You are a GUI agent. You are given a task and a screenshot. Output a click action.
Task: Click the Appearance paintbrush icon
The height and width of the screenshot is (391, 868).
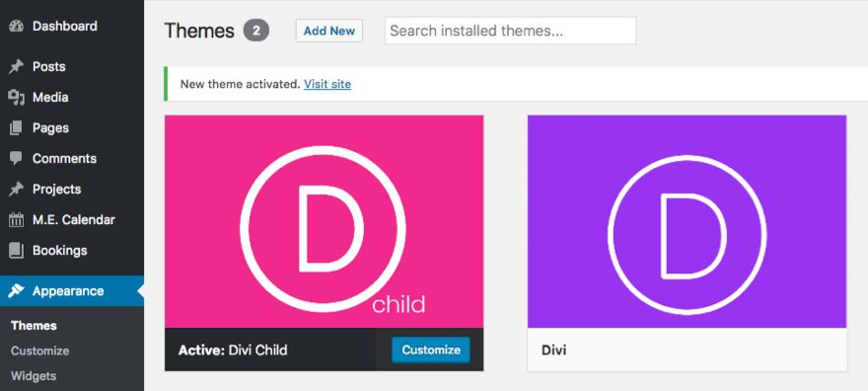coord(16,290)
